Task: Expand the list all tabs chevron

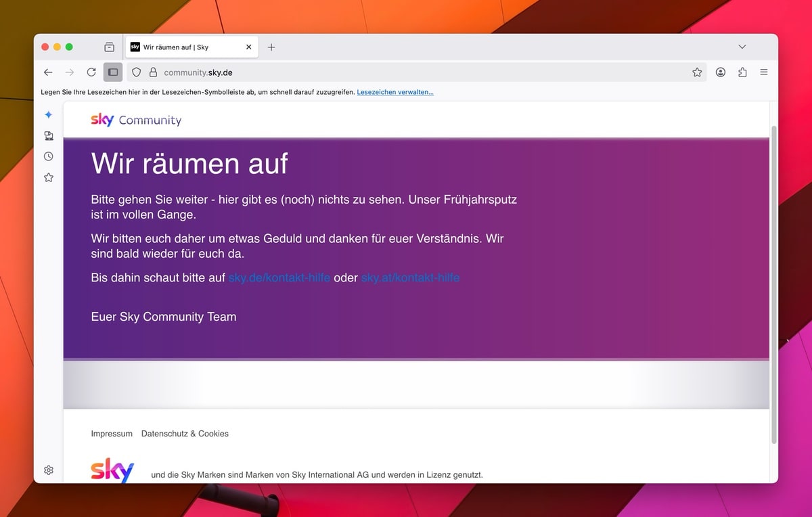Action: click(742, 47)
